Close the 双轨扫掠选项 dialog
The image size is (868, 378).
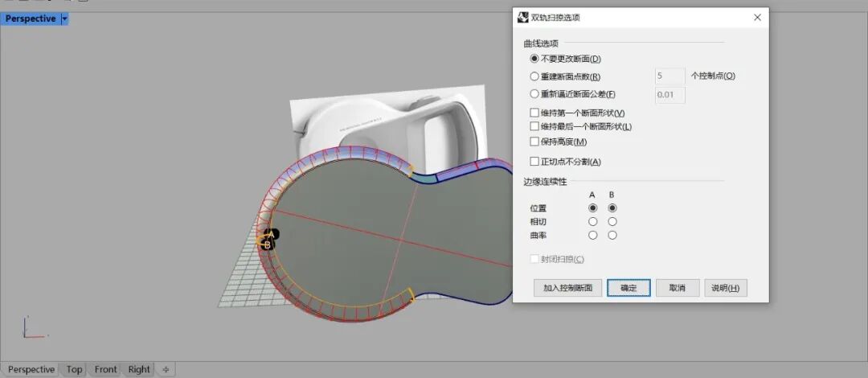[757, 18]
